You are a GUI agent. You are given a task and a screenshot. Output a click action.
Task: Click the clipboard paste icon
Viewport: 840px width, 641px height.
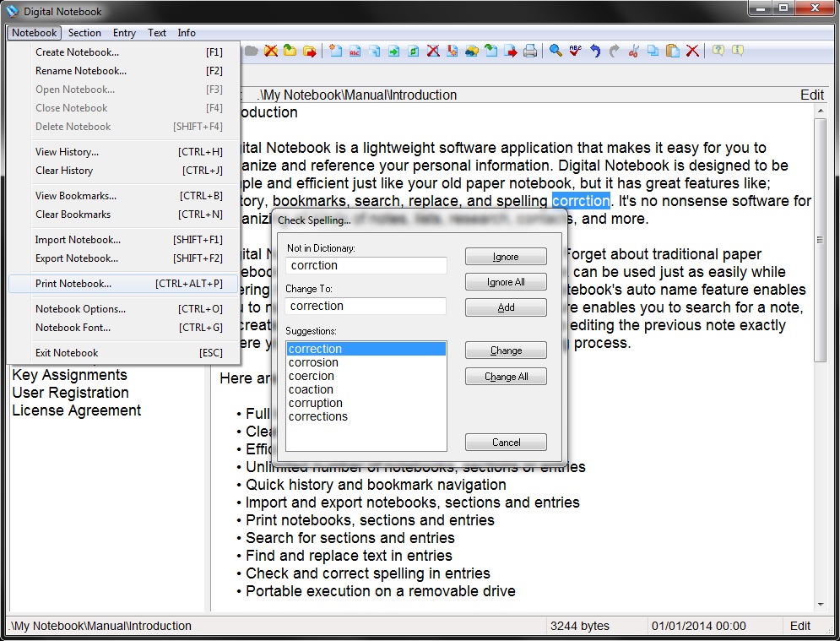point(672,51)
